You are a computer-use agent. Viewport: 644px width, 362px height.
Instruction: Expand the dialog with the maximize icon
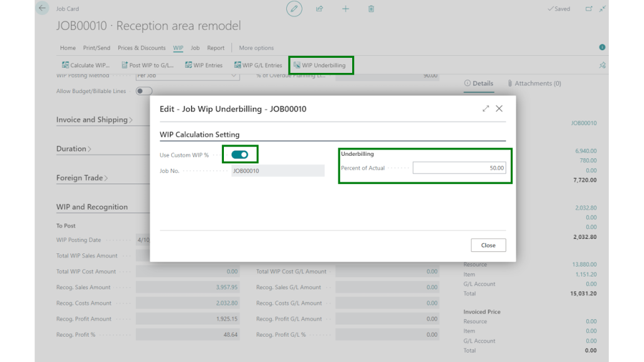[486, 109]
